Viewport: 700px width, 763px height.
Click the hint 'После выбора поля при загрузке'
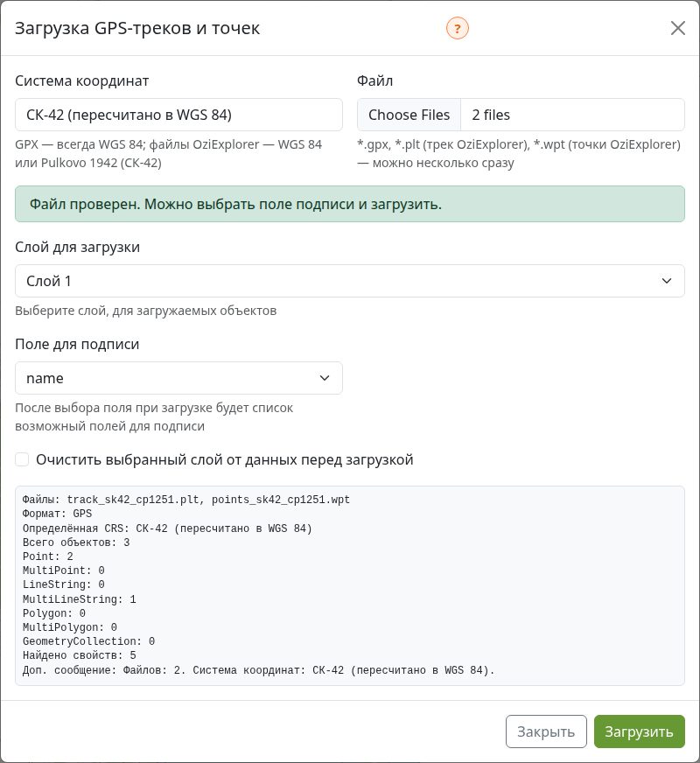click(x=154, y=417)
